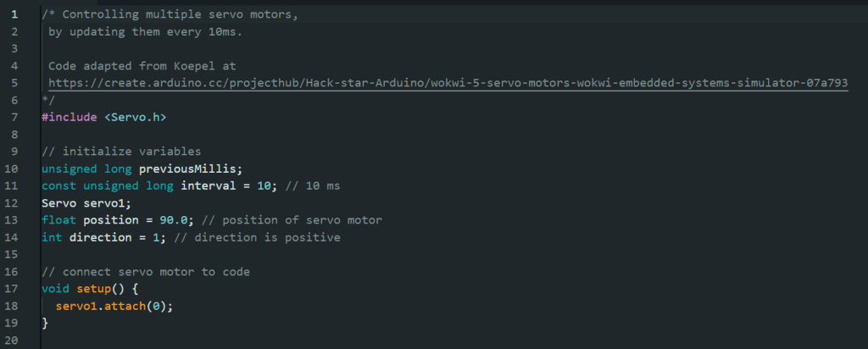Click line number 17 in the gutter
Image resolution: width=868 pixels, height=349 pixels.
[14, 289]
